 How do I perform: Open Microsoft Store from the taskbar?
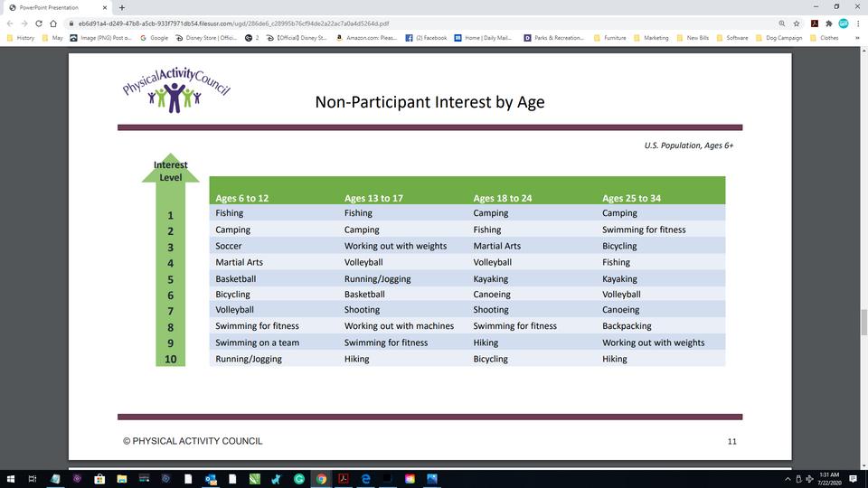(x=99, y=479)
